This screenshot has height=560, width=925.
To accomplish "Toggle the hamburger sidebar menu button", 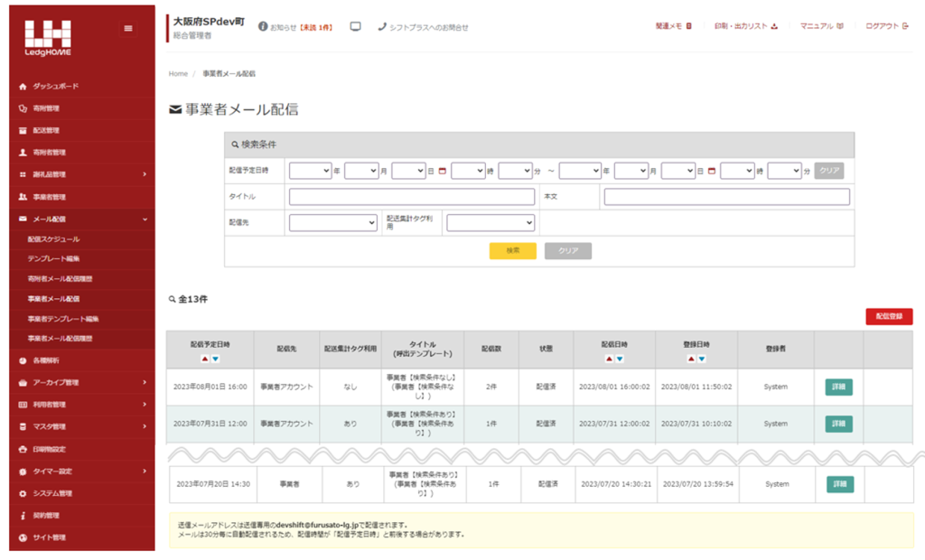I will 127,28.
